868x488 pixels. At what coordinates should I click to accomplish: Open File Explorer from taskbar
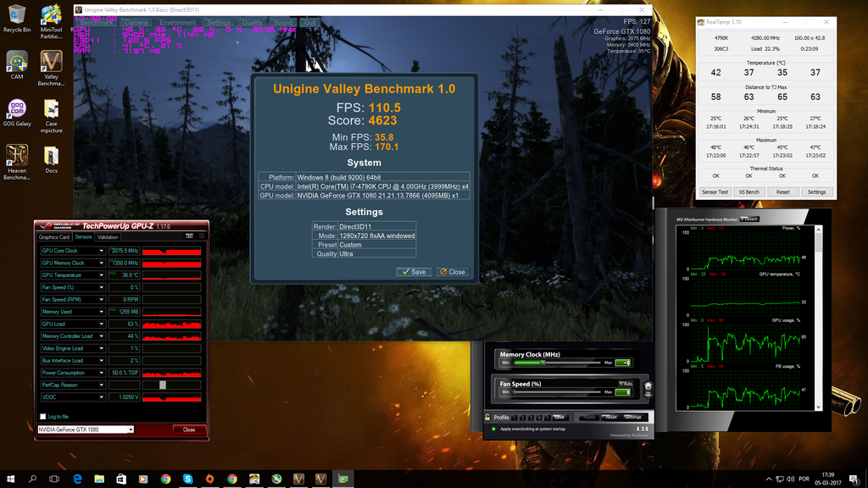click(x=99, y=479)
